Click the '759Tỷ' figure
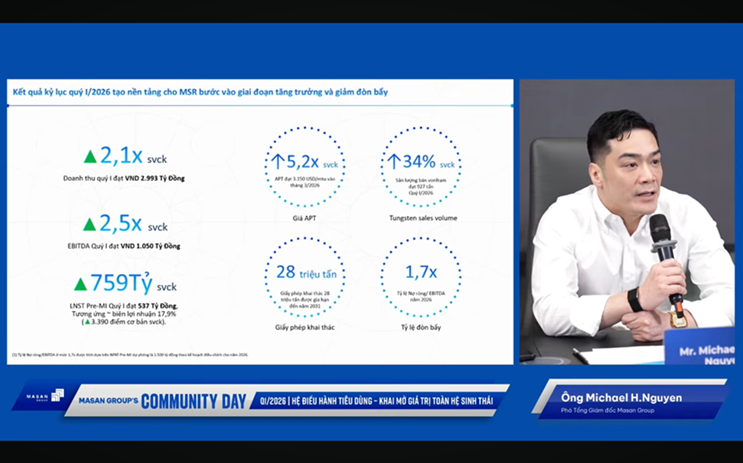This screenshot has width=743, height=463. 121,282
